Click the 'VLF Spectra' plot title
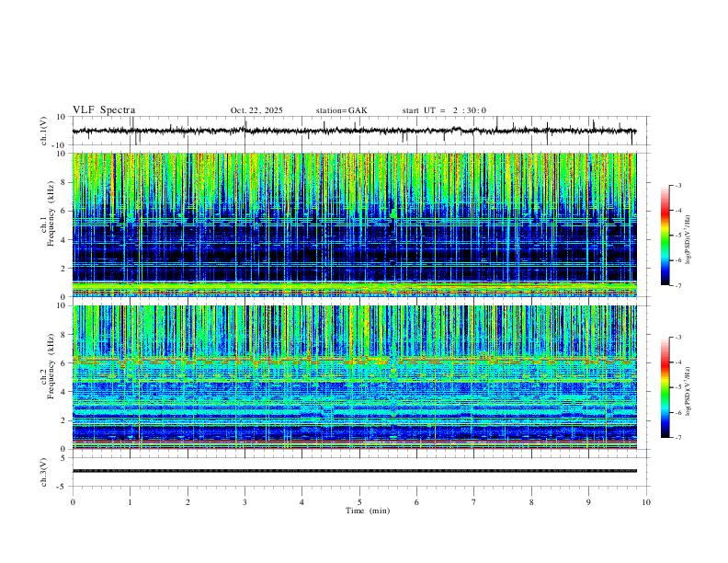This screenshot has width=728, height=563. (104, 110)
